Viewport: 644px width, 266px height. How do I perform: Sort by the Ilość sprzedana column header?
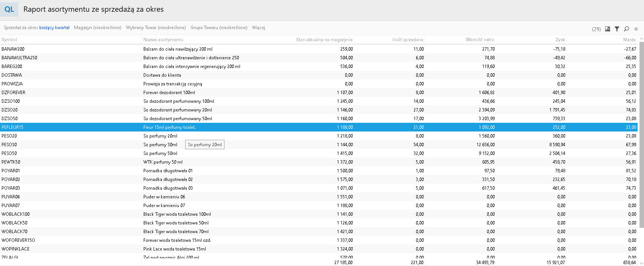point(407,40)
